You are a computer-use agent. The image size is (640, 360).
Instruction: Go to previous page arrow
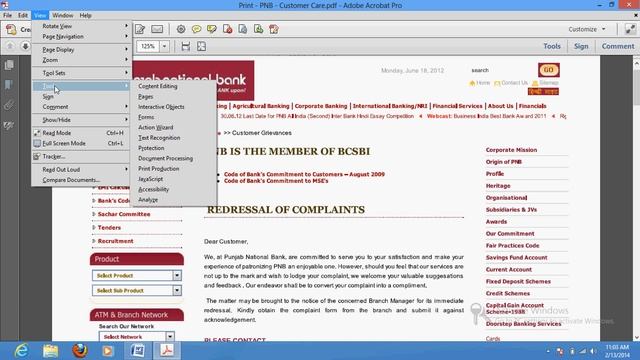10,46
